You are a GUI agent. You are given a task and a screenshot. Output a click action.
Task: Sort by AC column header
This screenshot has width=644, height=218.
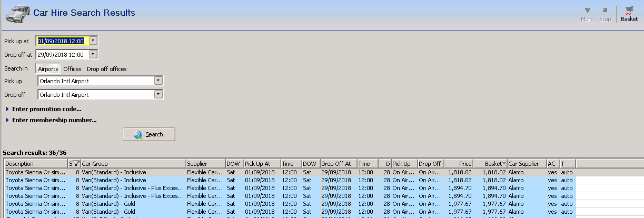click(x=552, y=164)
